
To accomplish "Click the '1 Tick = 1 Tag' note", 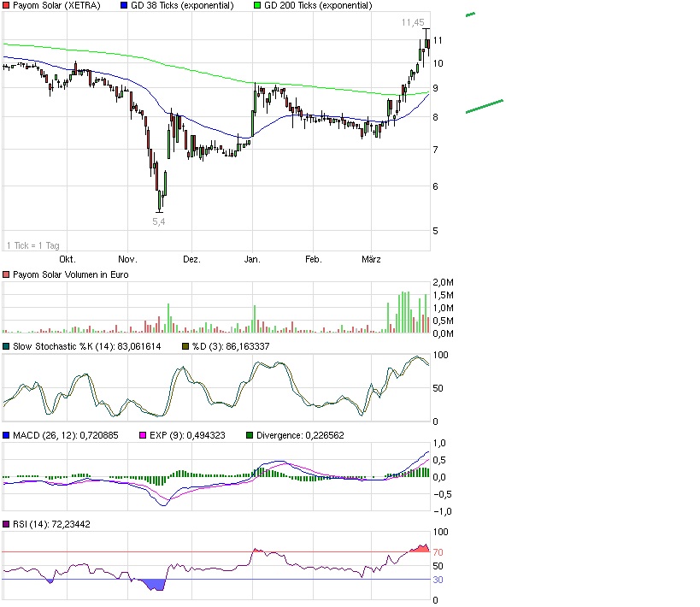I will coord(32,245).
